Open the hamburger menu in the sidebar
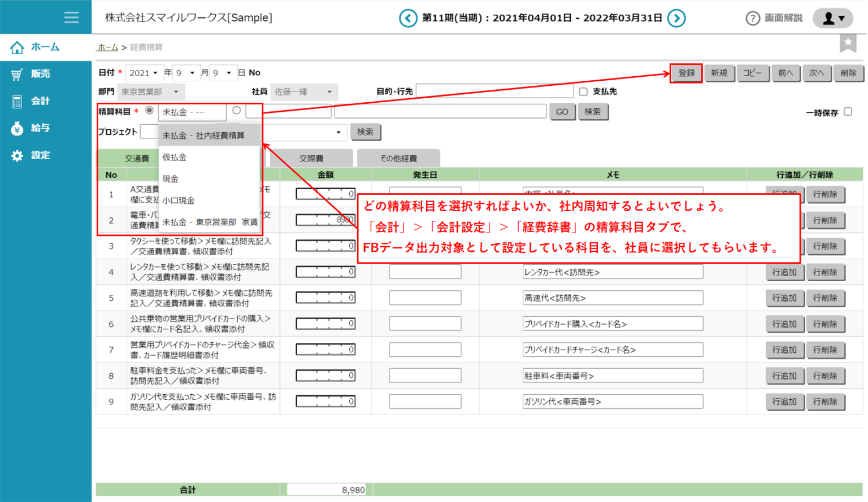 click(x=72, y=17)
